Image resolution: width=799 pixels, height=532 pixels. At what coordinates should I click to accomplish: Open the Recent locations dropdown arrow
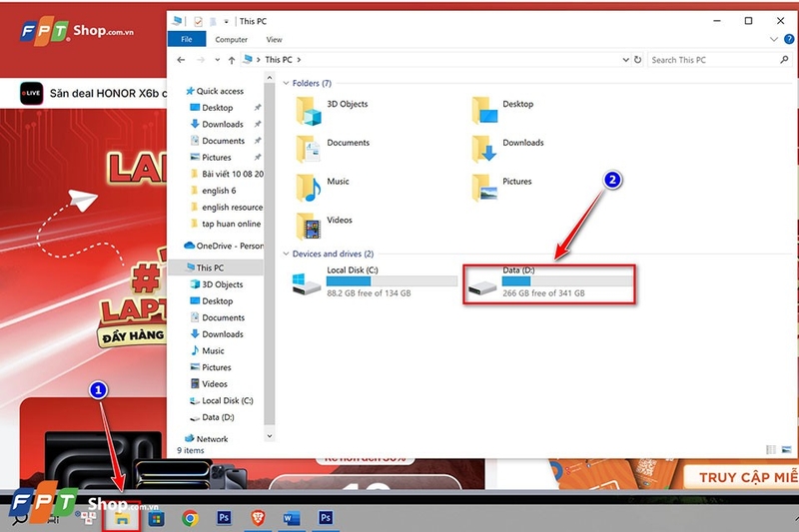218,60
